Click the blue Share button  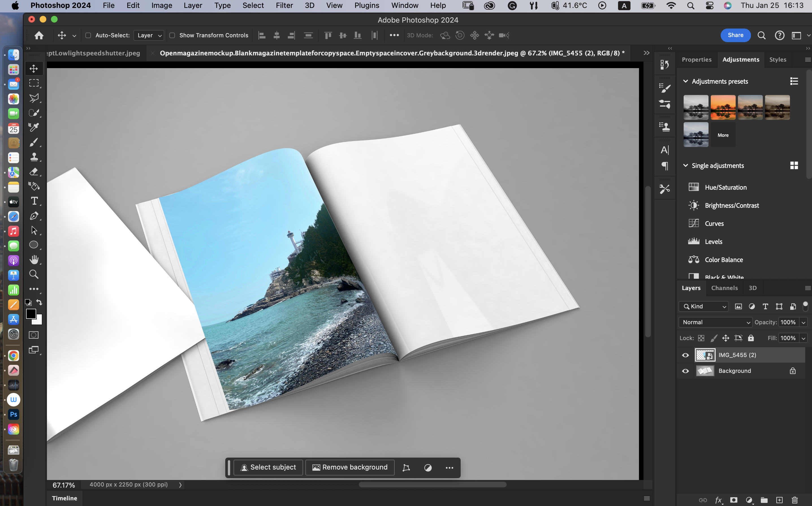point(735,35)
